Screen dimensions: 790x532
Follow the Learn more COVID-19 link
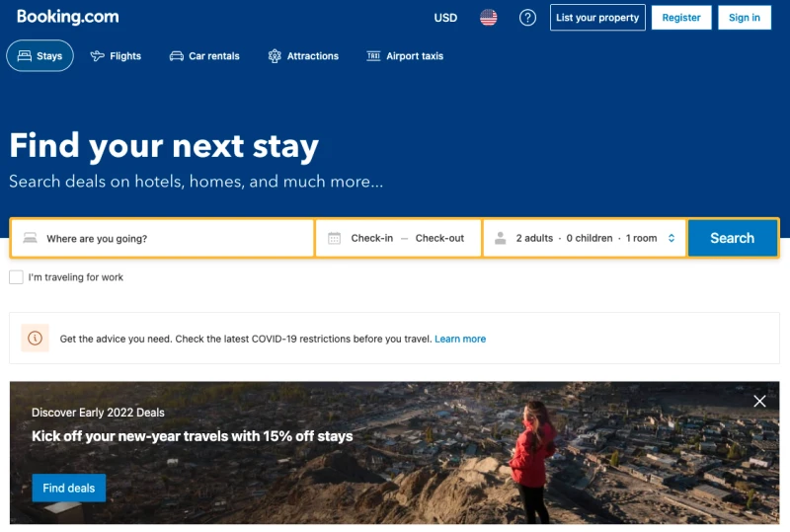tap(460, 340)
